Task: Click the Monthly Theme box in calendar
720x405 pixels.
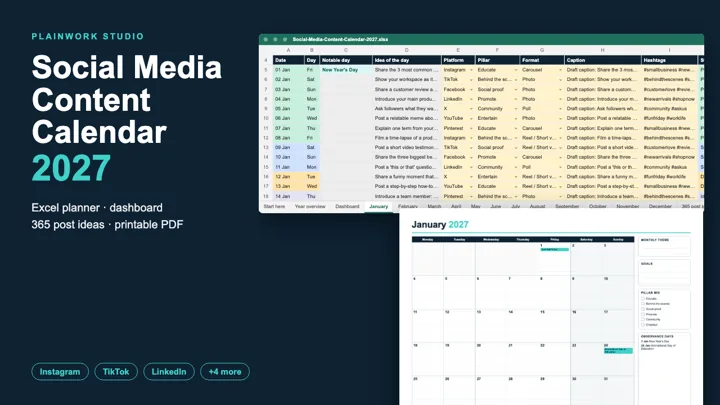Action: pyautogui.click(x=664, y=247)
